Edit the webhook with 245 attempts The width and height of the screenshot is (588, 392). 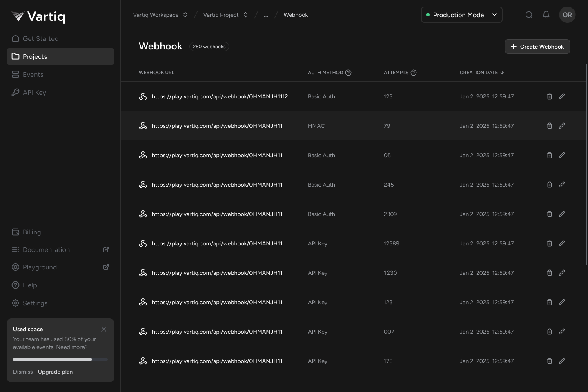coord(562,185)
